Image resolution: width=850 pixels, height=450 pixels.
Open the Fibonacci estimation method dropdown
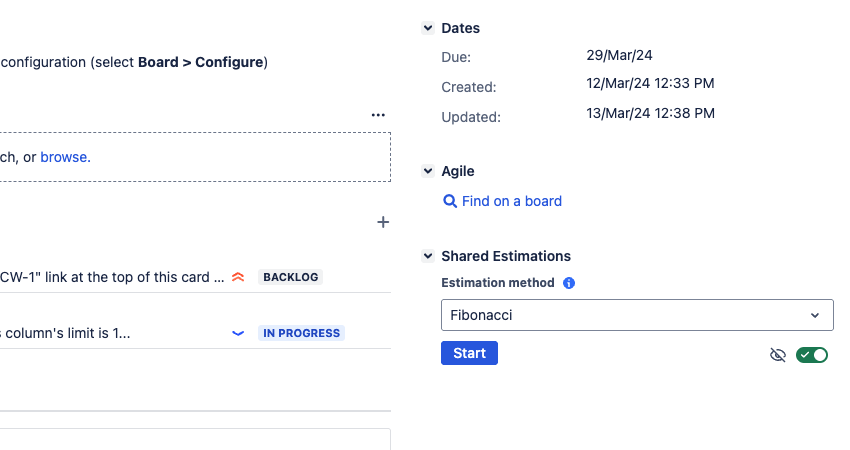[x=637, y=315]
